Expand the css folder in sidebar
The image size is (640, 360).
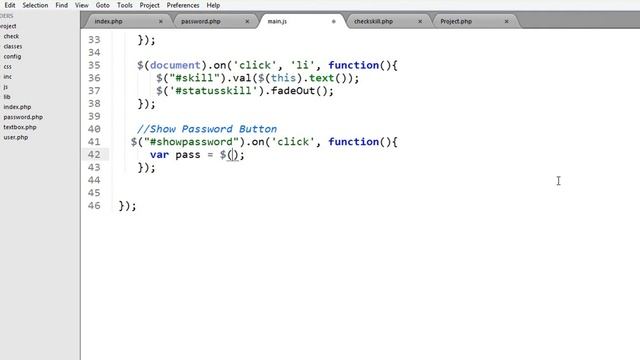pyautogui.click(x=7, y=67)
